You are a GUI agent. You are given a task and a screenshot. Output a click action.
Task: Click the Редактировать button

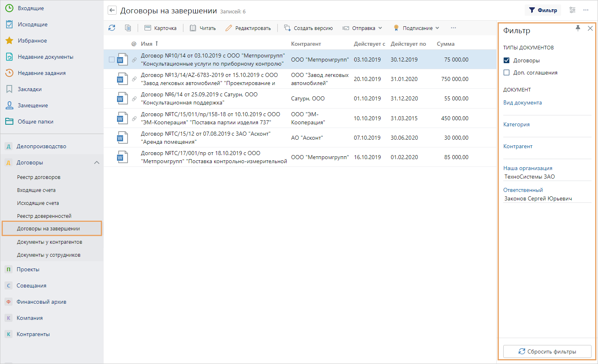point(248,28)
